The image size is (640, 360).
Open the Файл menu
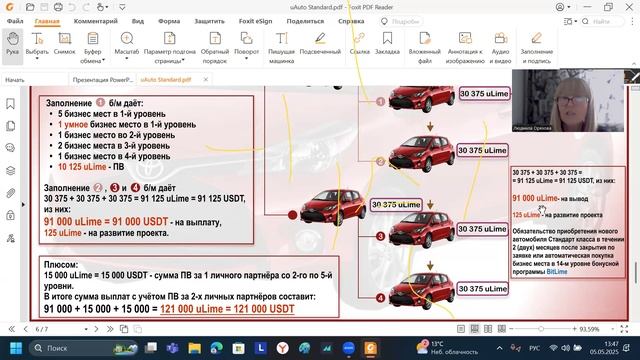15,21
